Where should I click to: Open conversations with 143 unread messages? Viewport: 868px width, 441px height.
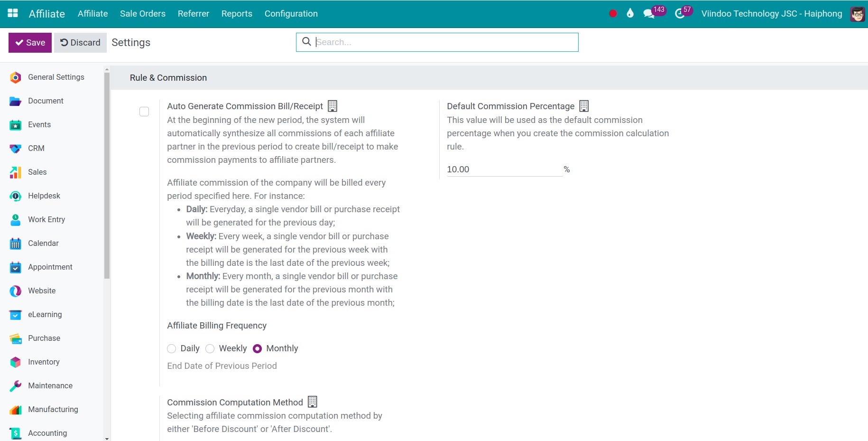(x=655, y=12)
